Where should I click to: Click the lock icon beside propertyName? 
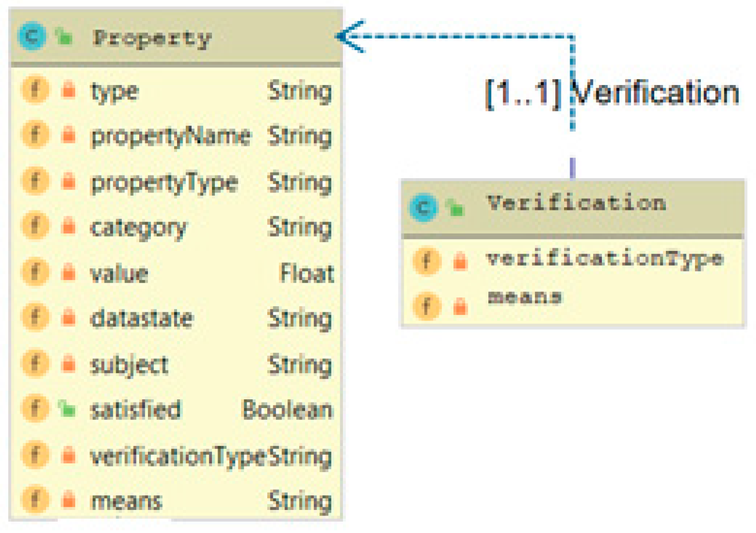coord(68,135)
